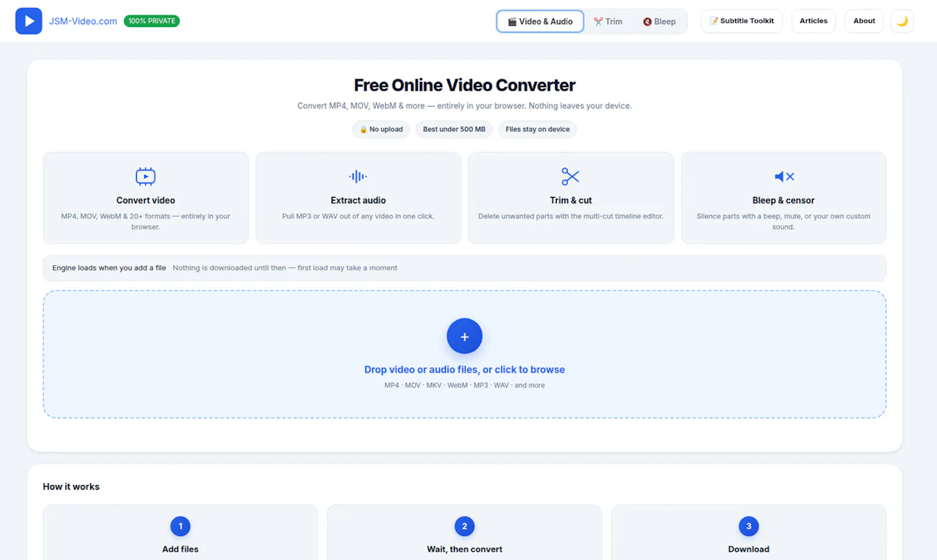Click 'Engine loads when you add a file'
The width and height of the screenshot is (937, 560).
(109, 268)
